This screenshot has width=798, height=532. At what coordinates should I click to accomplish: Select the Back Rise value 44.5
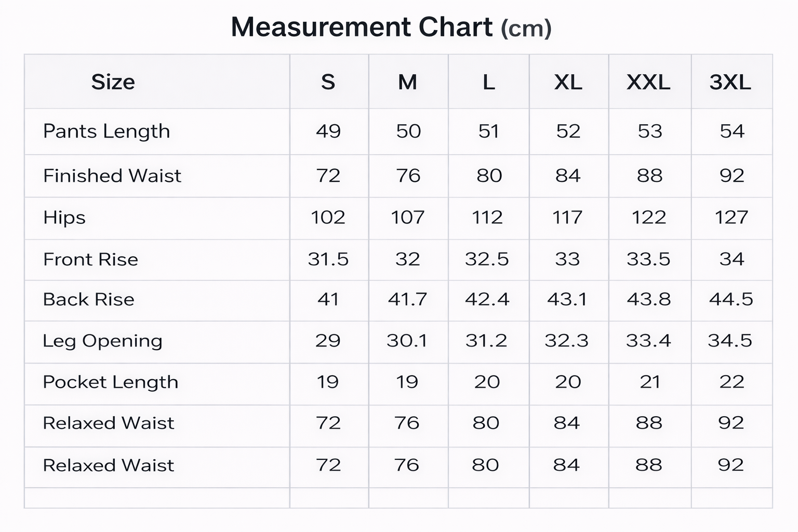[731, 299]
